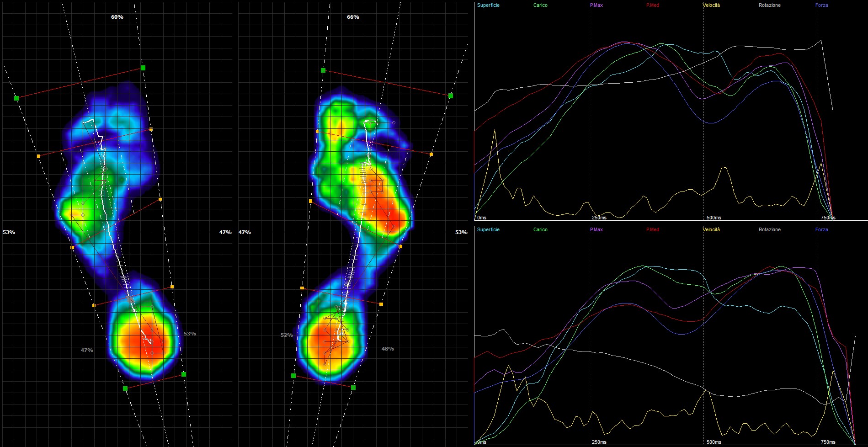Select left foot's top-left green corner handle
The height and width of the screenshot is (447, 868).
coord(16,98)
